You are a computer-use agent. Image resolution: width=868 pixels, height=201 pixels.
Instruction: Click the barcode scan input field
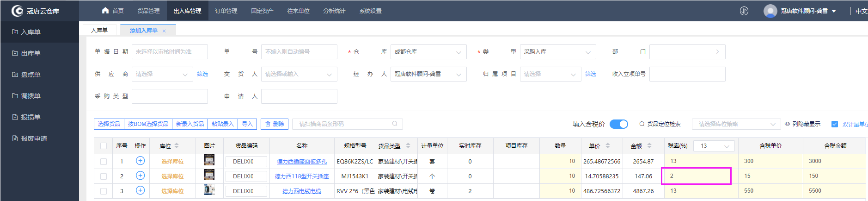coord(347,124)
